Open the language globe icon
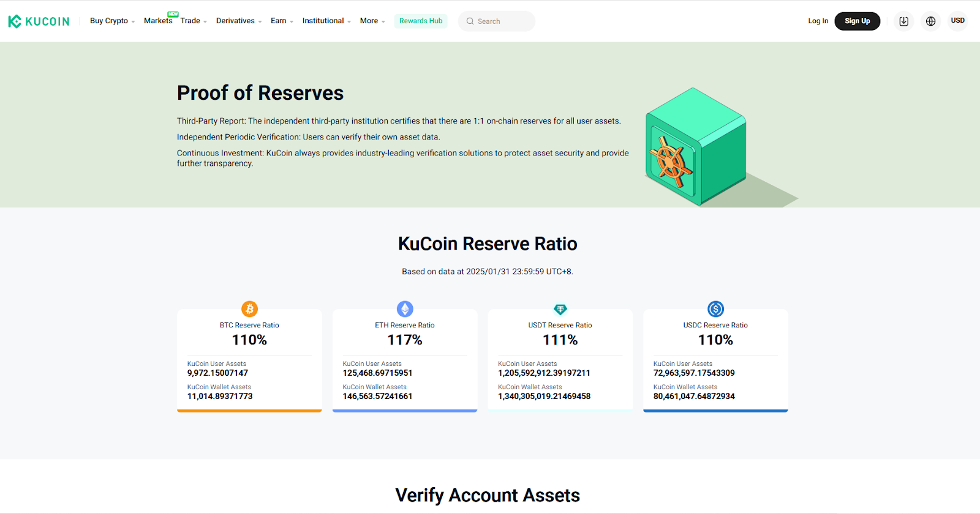 pos(930,21)
